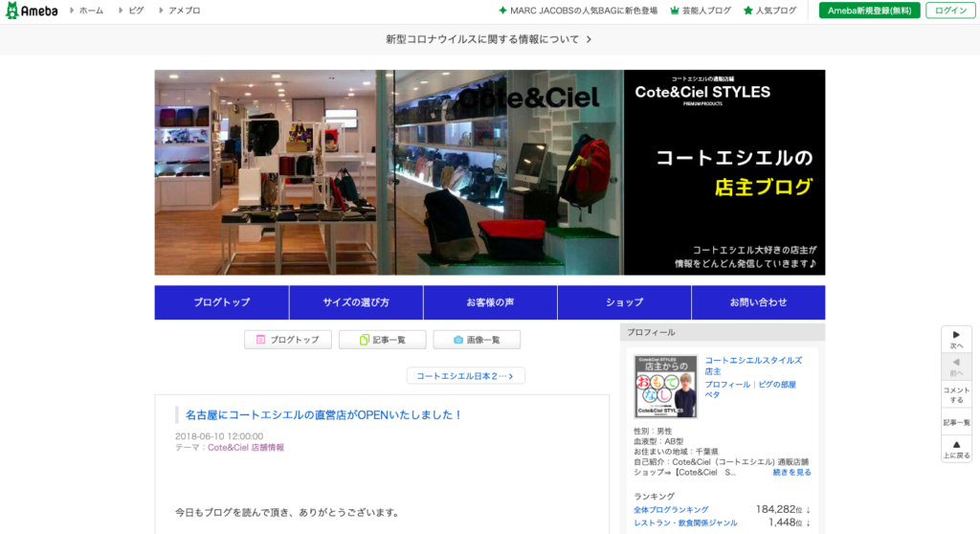Click the 記事一覧 button below nav bar
Screen dimensions: 980x534
tap(383, 340)
